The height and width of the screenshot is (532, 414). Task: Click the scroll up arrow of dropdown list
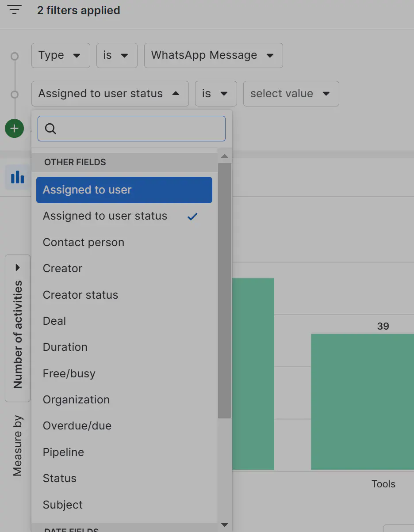[225, 156]
